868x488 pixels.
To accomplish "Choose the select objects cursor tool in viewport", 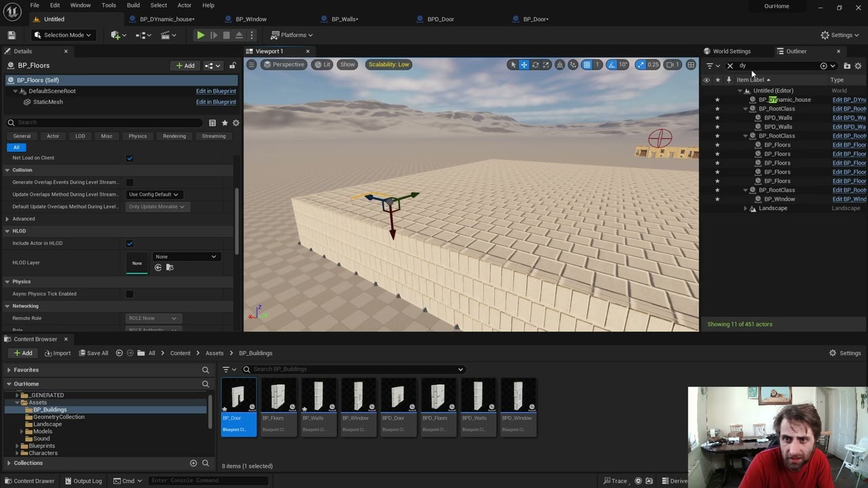I will [513, 64].
